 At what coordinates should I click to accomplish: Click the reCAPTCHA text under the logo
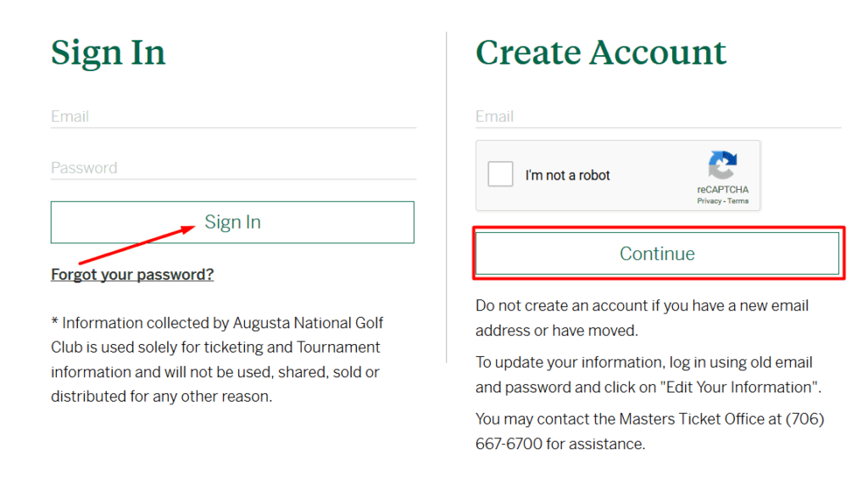click(x=722, y=189)
